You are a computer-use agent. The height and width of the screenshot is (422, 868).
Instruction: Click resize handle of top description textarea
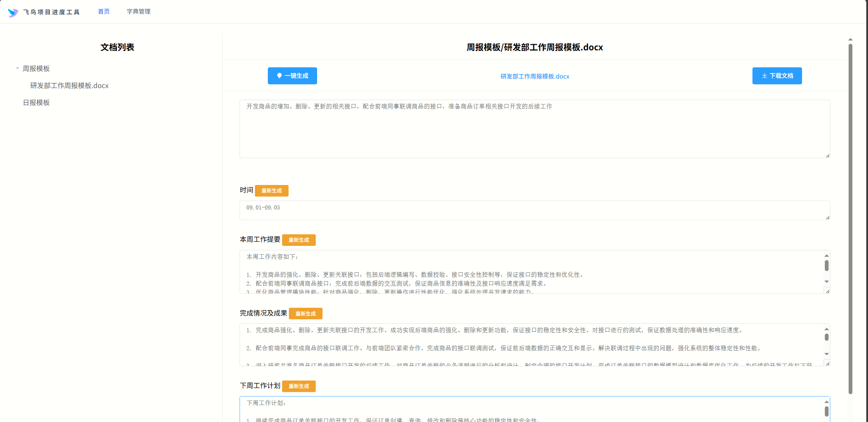point(828,156)
